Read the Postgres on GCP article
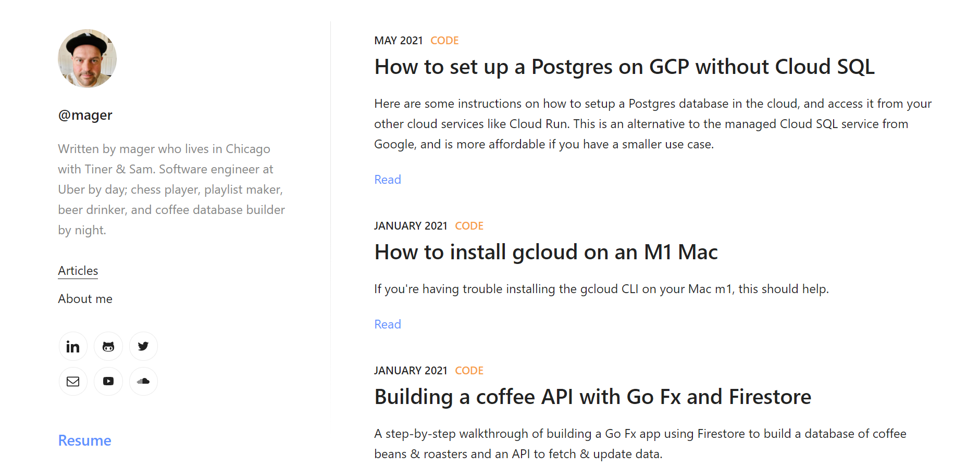Screen dimensions: 980x467 pyautogui.click(x=388, y=180)
